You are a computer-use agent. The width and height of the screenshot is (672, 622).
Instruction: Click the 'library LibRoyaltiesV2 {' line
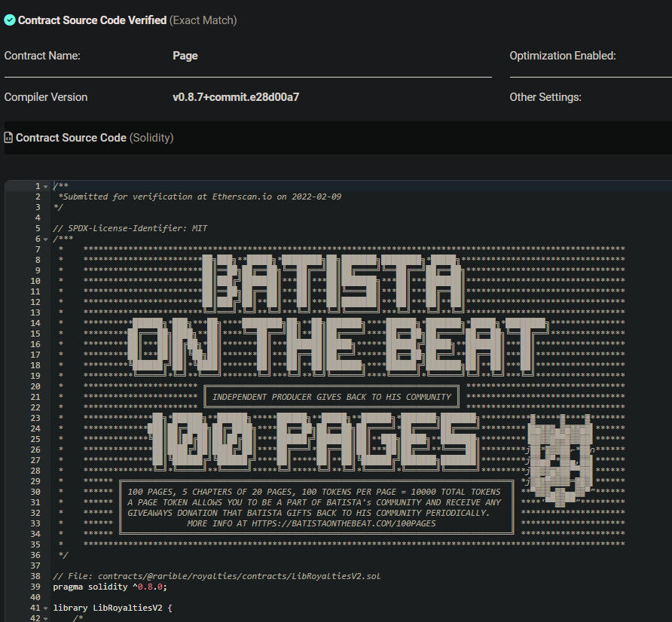[112, 608]
